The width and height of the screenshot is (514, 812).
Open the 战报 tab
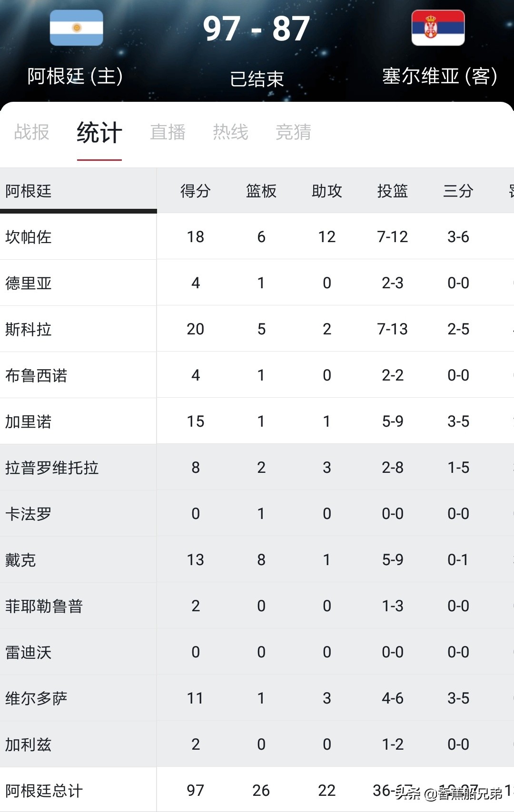[x=32, y=132]
